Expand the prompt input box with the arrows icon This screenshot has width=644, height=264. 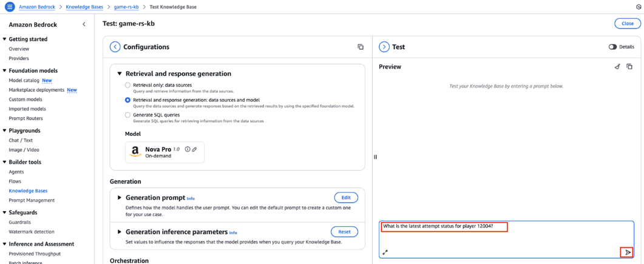coord(385,252)
